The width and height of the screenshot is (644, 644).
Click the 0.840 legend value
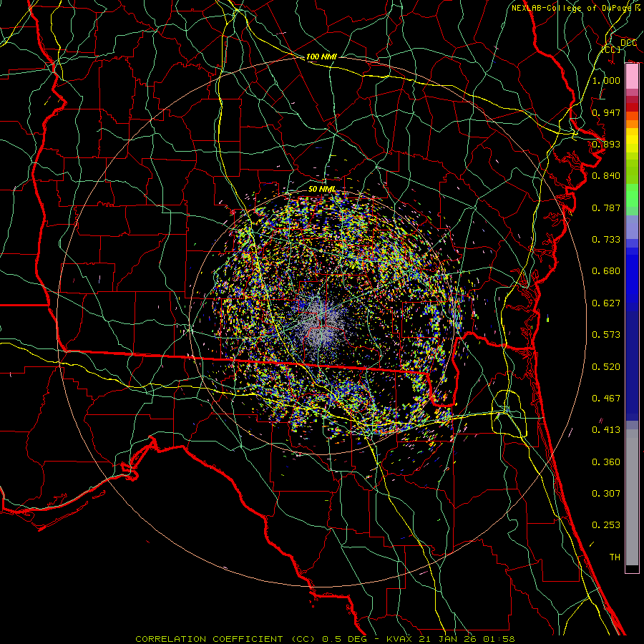[606, 176]
